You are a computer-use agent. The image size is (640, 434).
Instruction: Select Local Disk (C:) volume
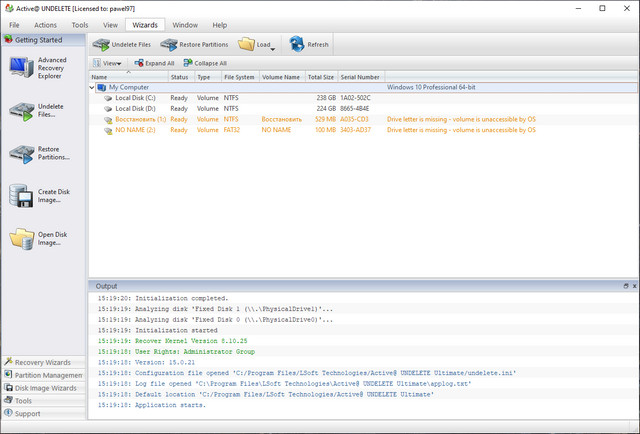coord(135,98)
